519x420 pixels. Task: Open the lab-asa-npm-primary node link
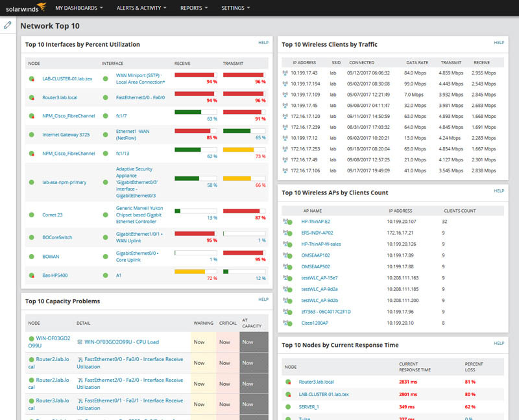click(64, 182)
